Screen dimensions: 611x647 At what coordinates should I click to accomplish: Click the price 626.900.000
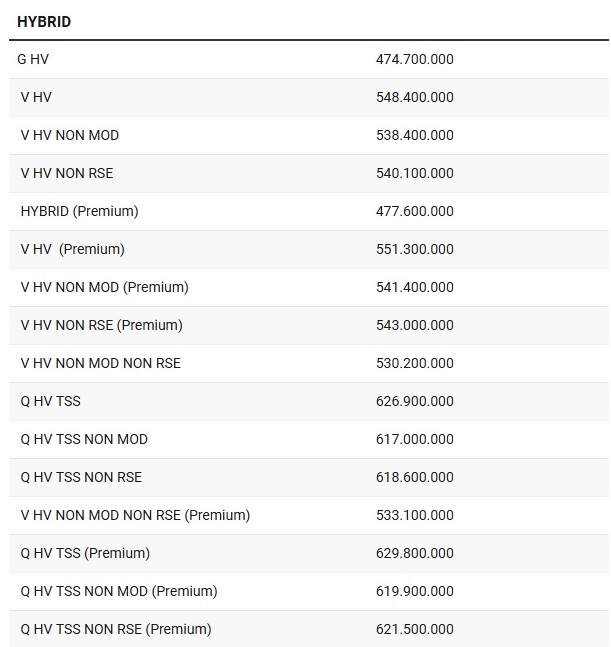tap(414, 401)
